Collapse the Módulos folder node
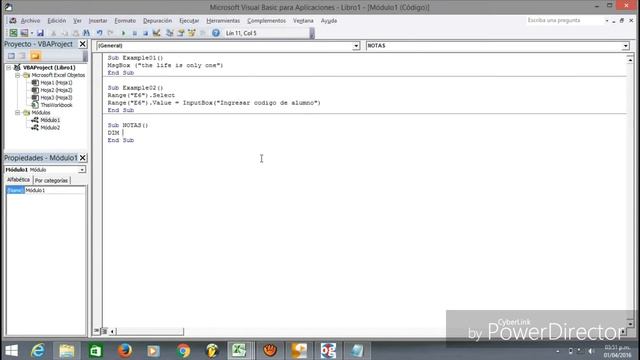Image resolution: width=640 pixels, height=360 pixels. click(x=18, y=113)
